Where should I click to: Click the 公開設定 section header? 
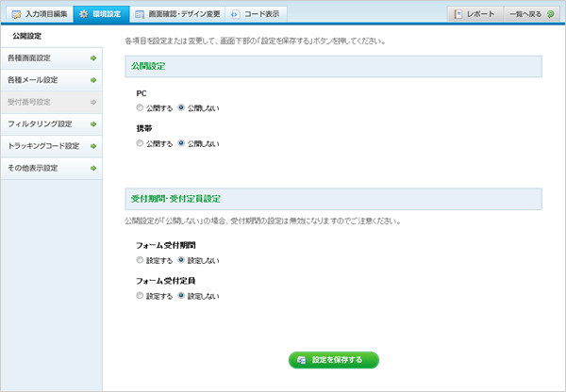pyautogui.click(x=334, y=66)
